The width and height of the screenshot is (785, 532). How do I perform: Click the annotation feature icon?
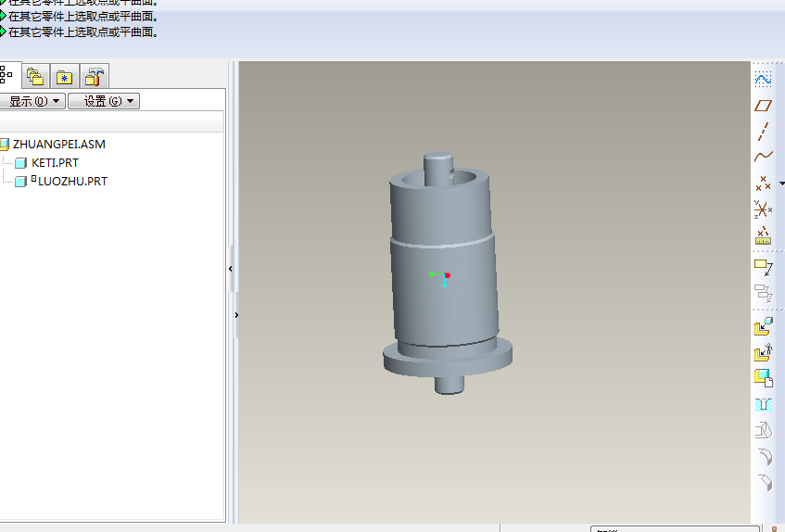(x=764, y=267)
